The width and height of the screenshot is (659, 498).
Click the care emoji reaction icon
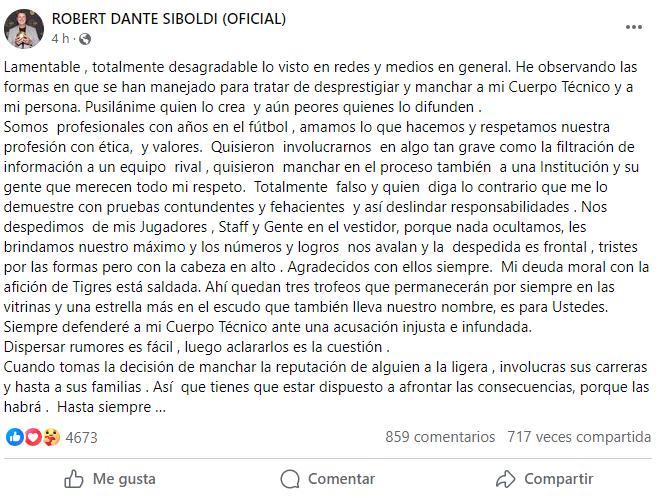[50, 437]
